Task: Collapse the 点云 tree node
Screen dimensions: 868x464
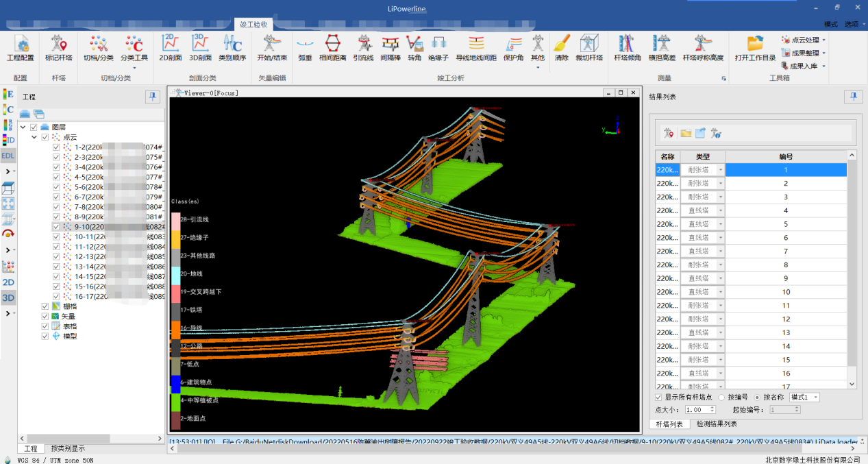Action: pos(35,137)
